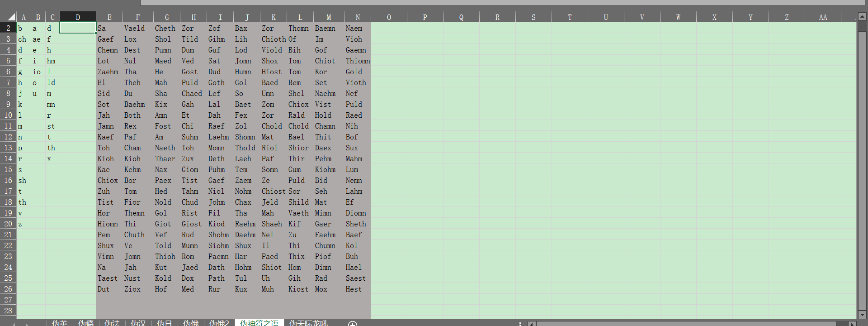The image size is (868, 326).
Task: Select row 26 header
Action: (8, 289)
